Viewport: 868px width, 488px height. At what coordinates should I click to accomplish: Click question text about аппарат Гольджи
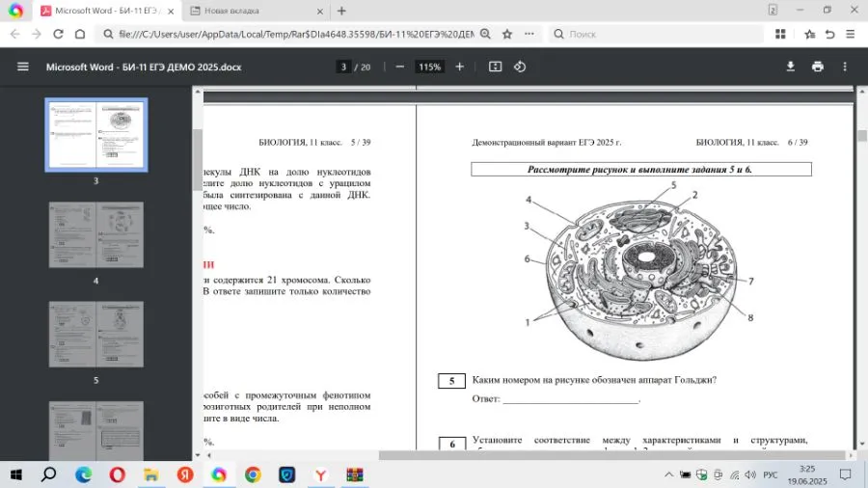(x=594, y=380)
